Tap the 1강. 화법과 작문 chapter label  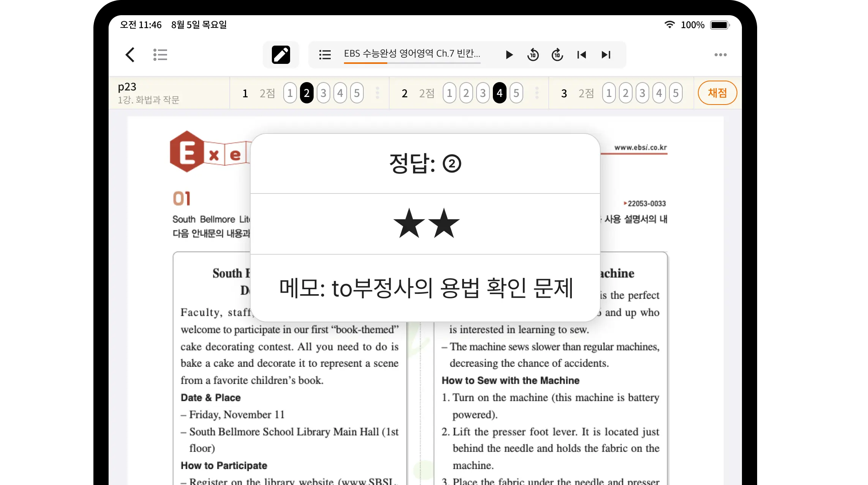(x=148, y=100)
